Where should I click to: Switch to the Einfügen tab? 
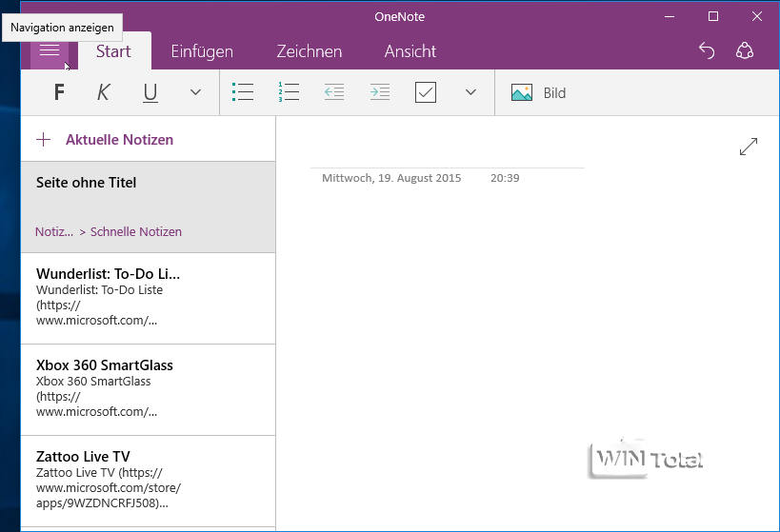[x=202, y=51]
